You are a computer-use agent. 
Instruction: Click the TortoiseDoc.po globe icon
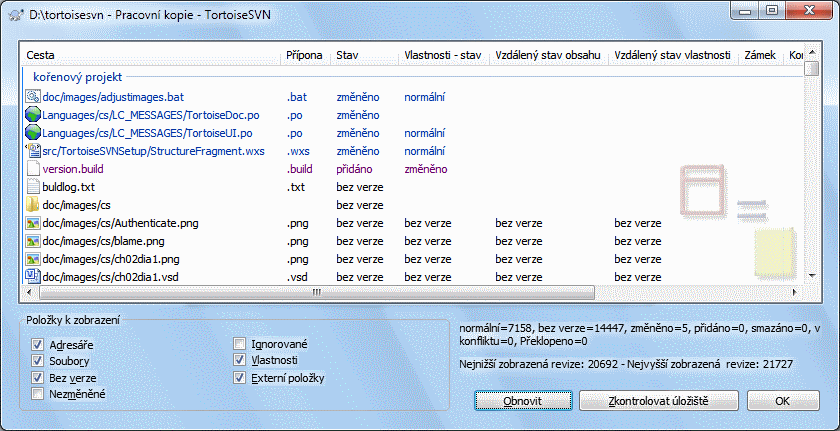pos(33,115)
